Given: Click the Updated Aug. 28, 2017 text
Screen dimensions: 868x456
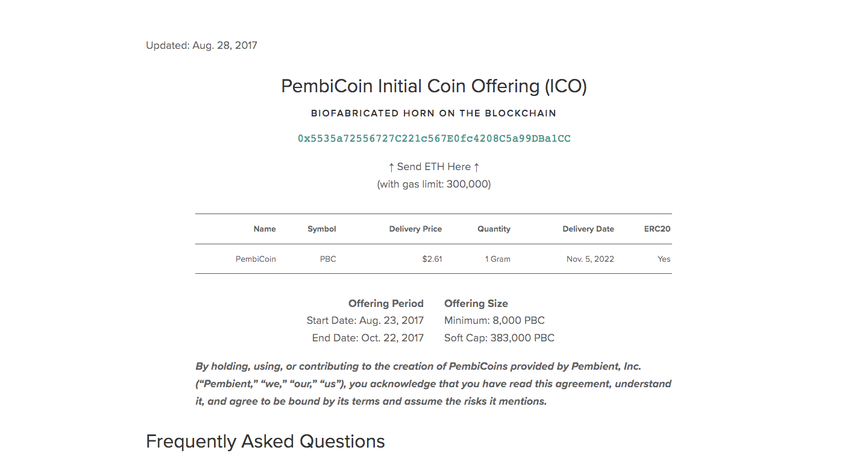Looking at the screenshot, I should point(201,45).
